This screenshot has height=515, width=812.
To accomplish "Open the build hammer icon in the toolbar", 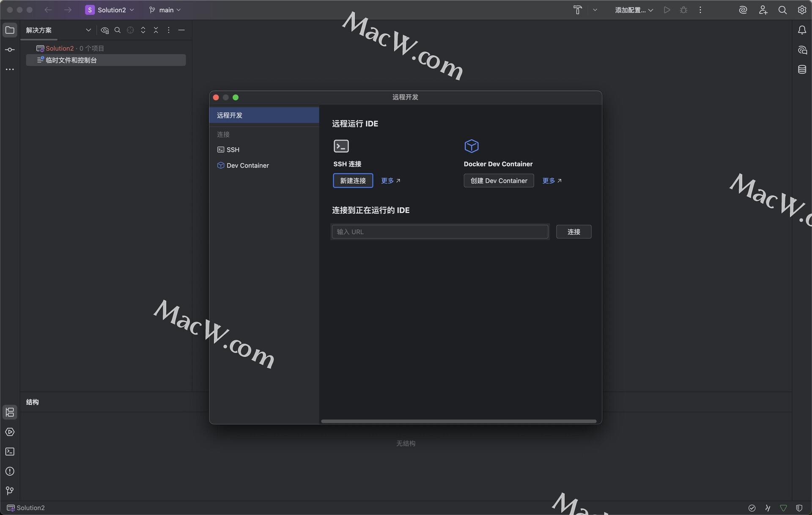I will (x=578, y=10).
